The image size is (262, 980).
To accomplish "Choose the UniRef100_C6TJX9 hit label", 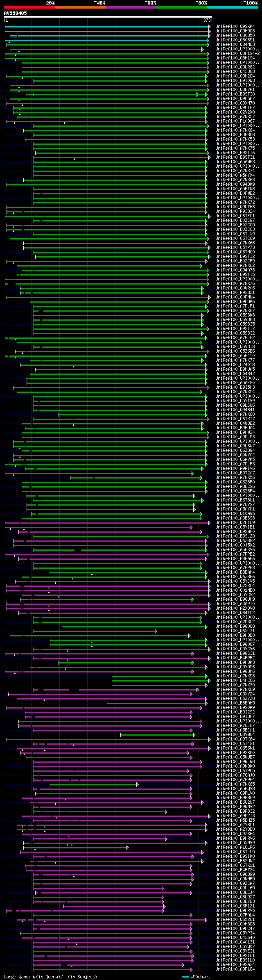I will tap(235, 234).
